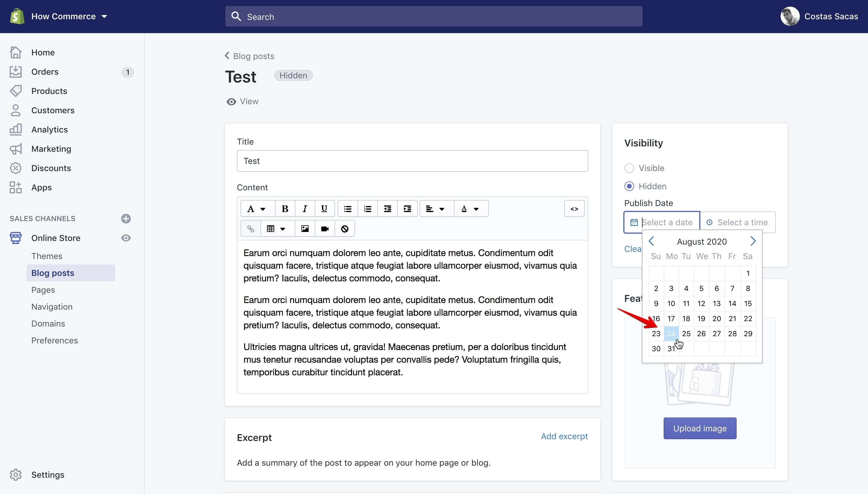The height and width of the screenshot is (494, 868).
Task: Toggle italic formatting
Action: tap(305, 209)
